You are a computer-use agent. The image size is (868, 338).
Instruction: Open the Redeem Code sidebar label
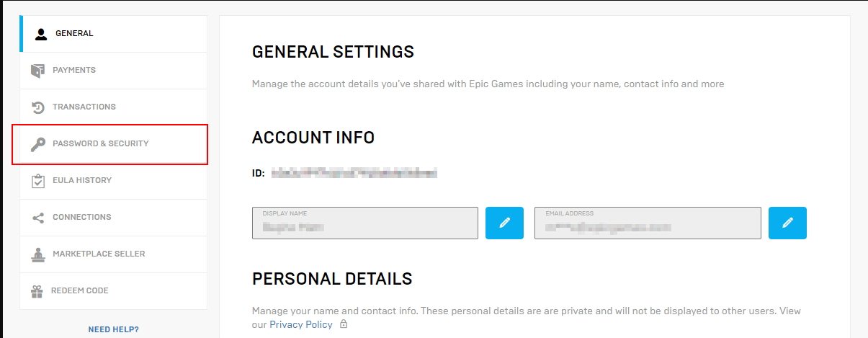(x=80, y=290)
